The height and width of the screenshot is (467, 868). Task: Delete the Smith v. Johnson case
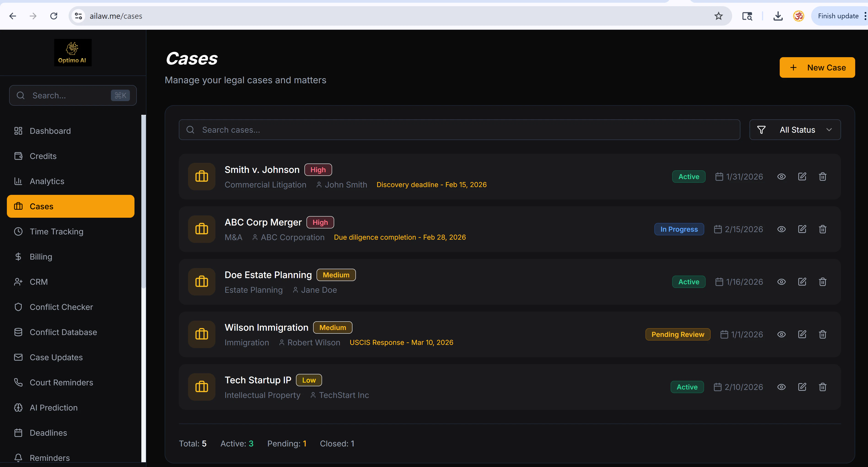point(822,177)
